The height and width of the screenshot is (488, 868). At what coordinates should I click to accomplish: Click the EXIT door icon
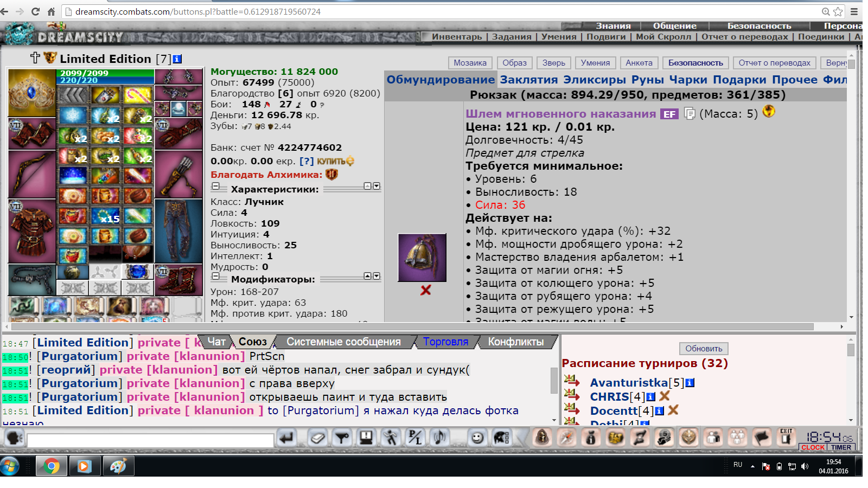[x=786, y=436]
